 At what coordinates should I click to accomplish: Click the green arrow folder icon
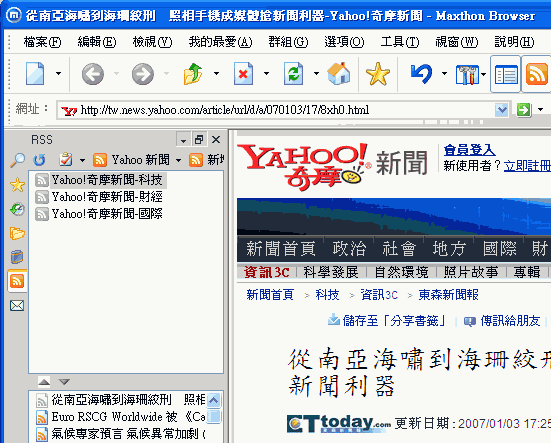(193, 73)
